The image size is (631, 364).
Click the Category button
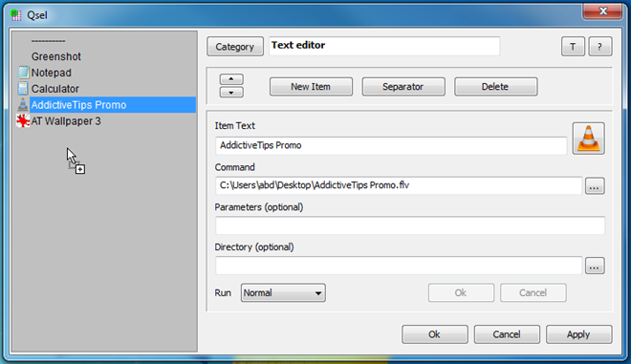[x=235, y=47]
